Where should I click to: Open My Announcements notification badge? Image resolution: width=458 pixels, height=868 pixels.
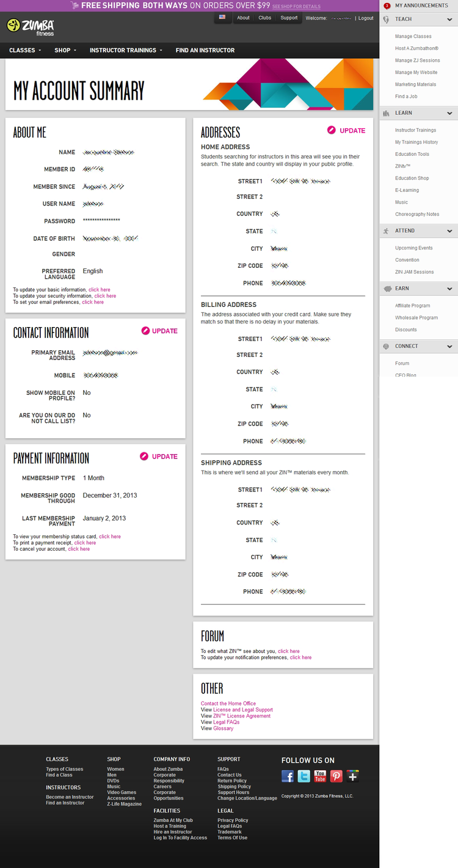pos(387,6)
